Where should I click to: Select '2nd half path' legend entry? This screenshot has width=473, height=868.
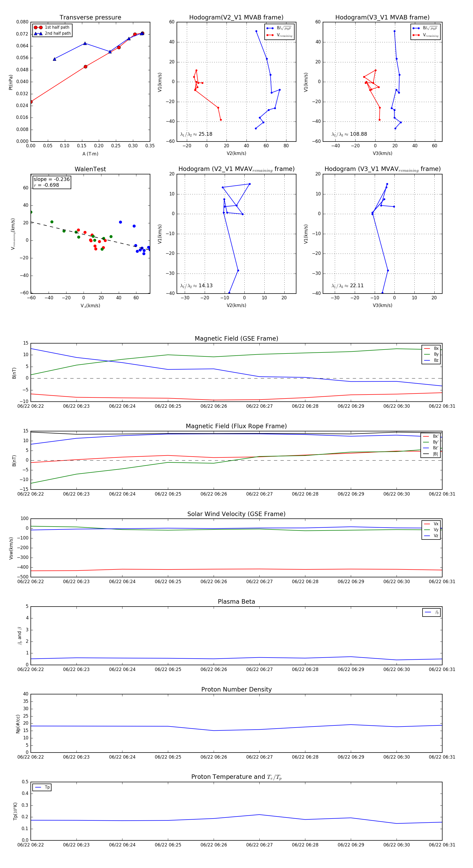(x=53, y=33)
